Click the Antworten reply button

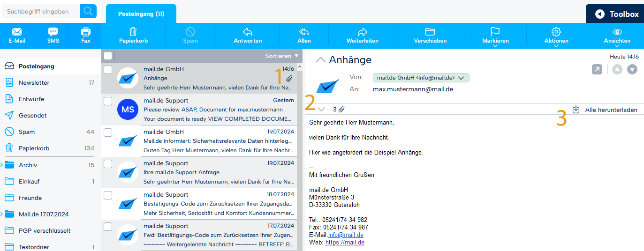coord(248,36)
